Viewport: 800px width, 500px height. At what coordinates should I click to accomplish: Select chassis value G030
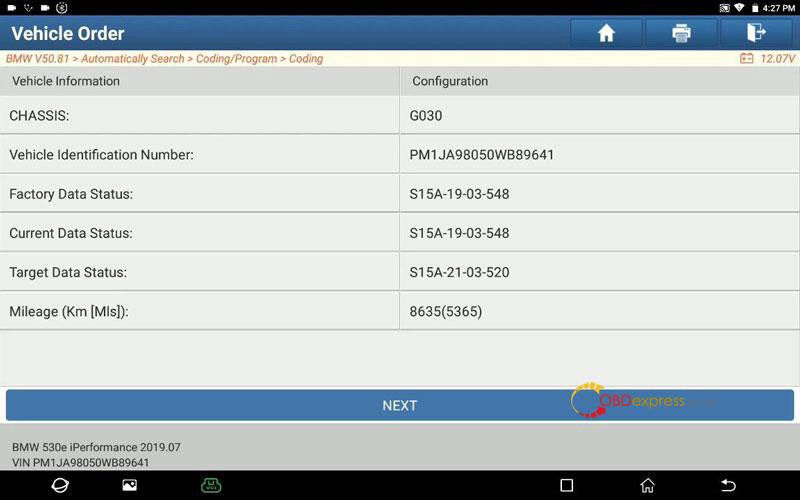tap(426, 115)
